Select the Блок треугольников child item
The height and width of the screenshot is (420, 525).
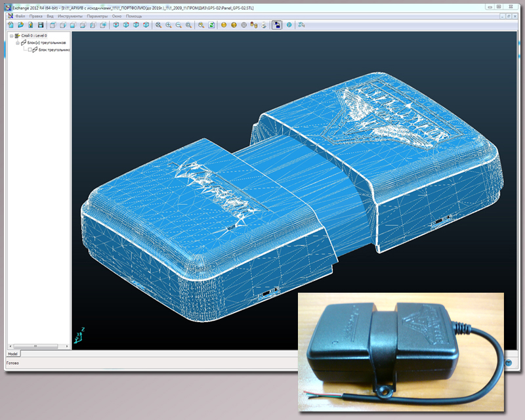coord(54,50)
